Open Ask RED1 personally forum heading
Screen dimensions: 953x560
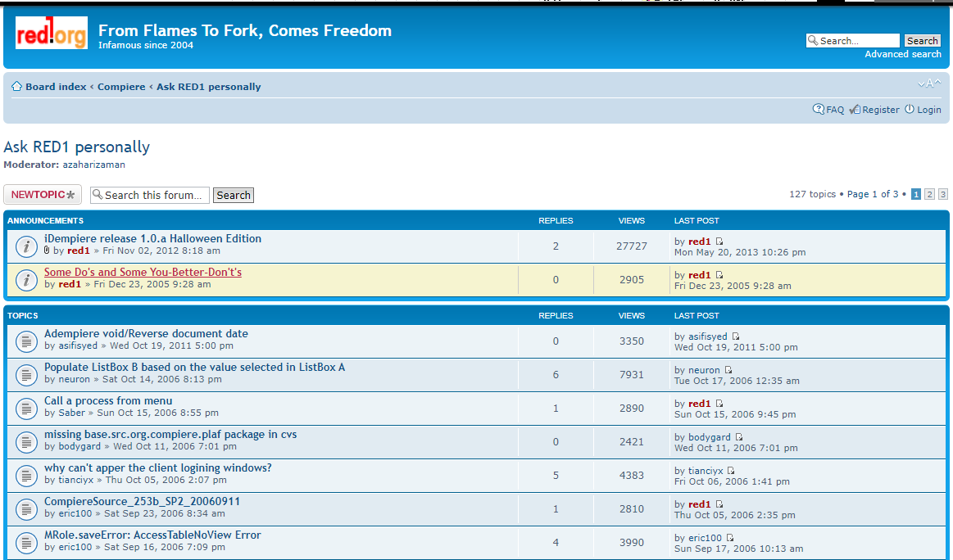(x=76, y=147)
